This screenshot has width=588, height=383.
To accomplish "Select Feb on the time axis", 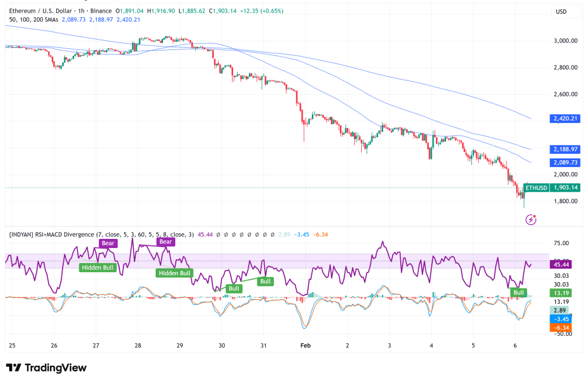I will [305, 345].
